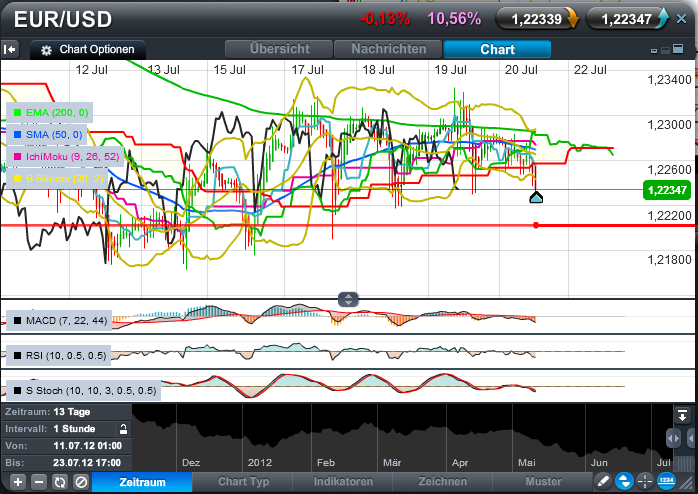The width and height of the screenshot is (698, 494).
Task: Click the left-right range slider handle
Action: click(x=674, y=438)
